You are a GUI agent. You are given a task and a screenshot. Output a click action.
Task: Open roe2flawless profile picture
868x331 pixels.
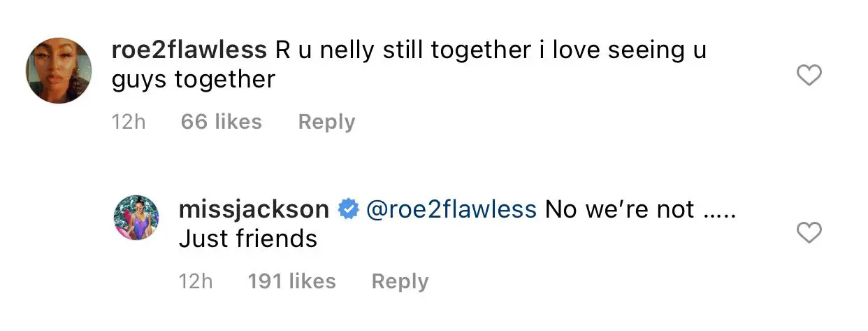pos(59,71)
